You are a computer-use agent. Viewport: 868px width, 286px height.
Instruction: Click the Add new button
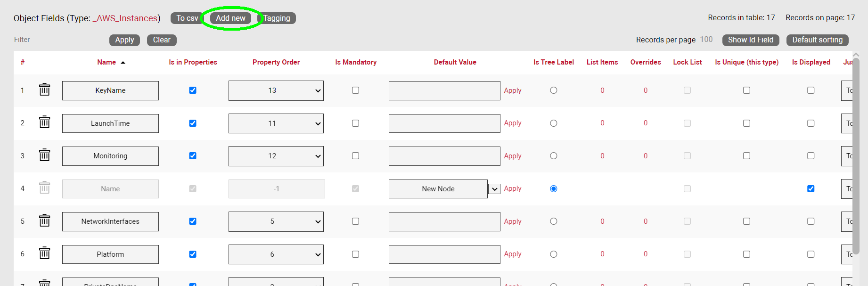point(230,18)
